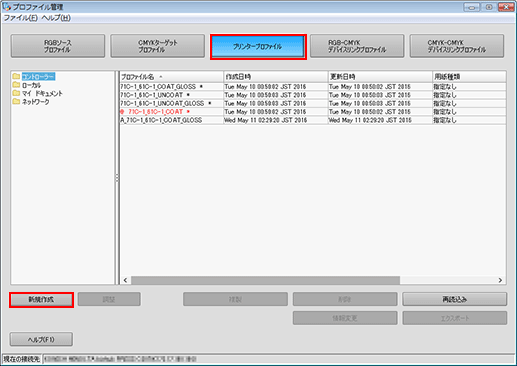
Task: Select ネットワーク in the folder tree
Action: coord(36,102)
